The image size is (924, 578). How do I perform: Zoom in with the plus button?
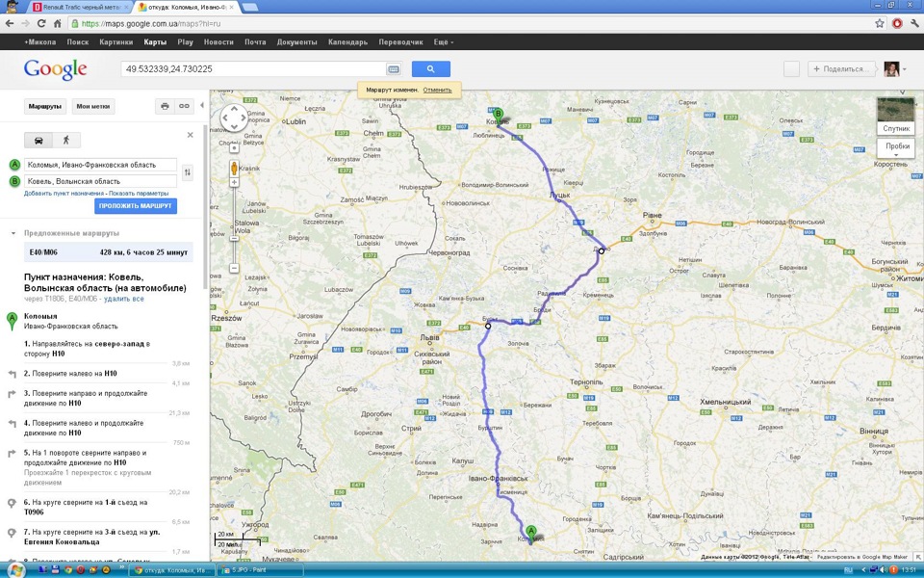(x=234, y=183)
